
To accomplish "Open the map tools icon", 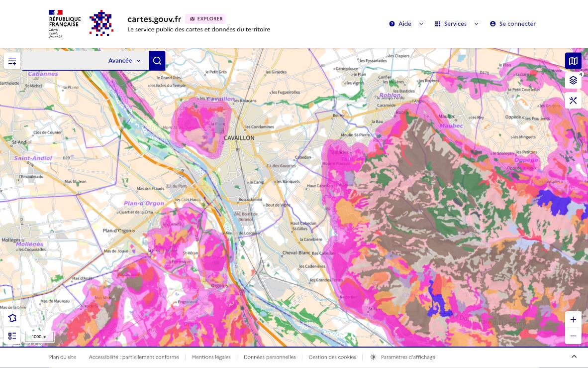I will coord(573,101).
